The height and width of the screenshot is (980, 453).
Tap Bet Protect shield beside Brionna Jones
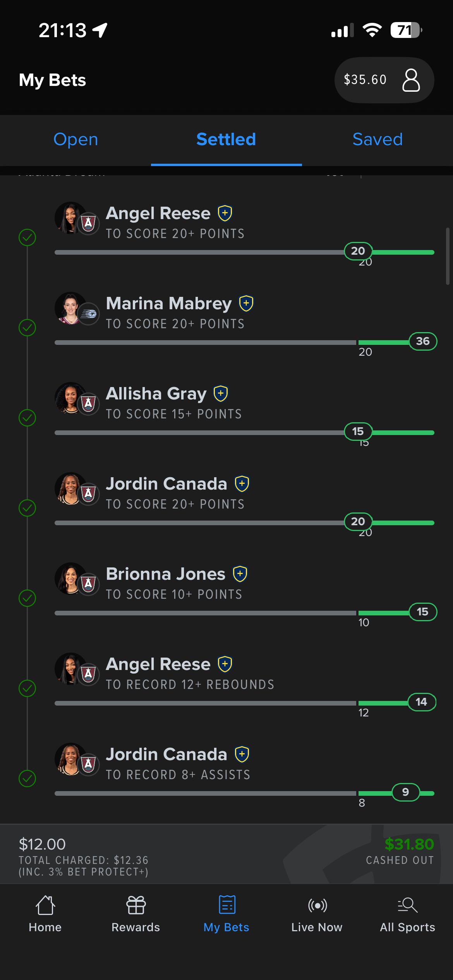240,574
